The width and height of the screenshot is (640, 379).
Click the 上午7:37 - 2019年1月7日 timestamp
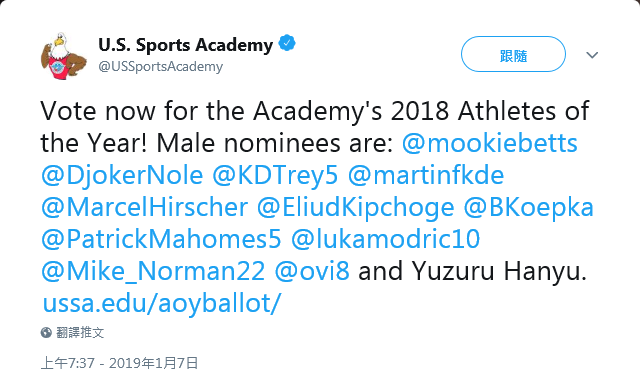(x=120, y=363)
